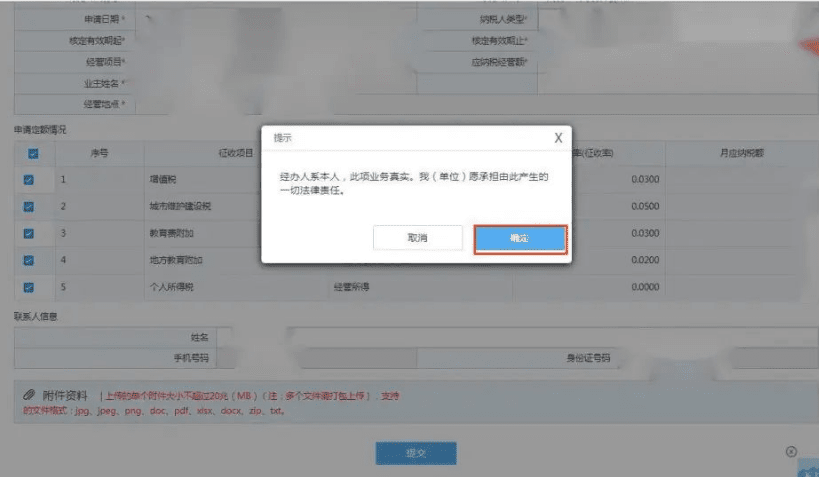Click the 月应纳税额 column header
This screenshot has width=819, height=477.
tap(742, 153)
